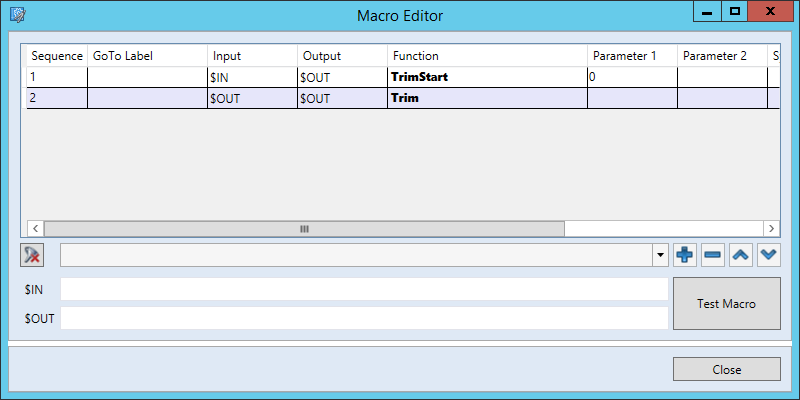Open the function selection dropdown arrow
800x400 pixels.
660,255
